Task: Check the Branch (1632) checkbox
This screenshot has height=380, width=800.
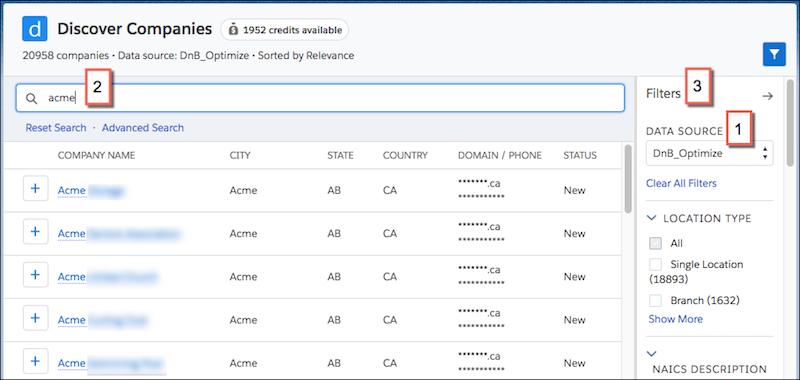Action: (655, 300)
